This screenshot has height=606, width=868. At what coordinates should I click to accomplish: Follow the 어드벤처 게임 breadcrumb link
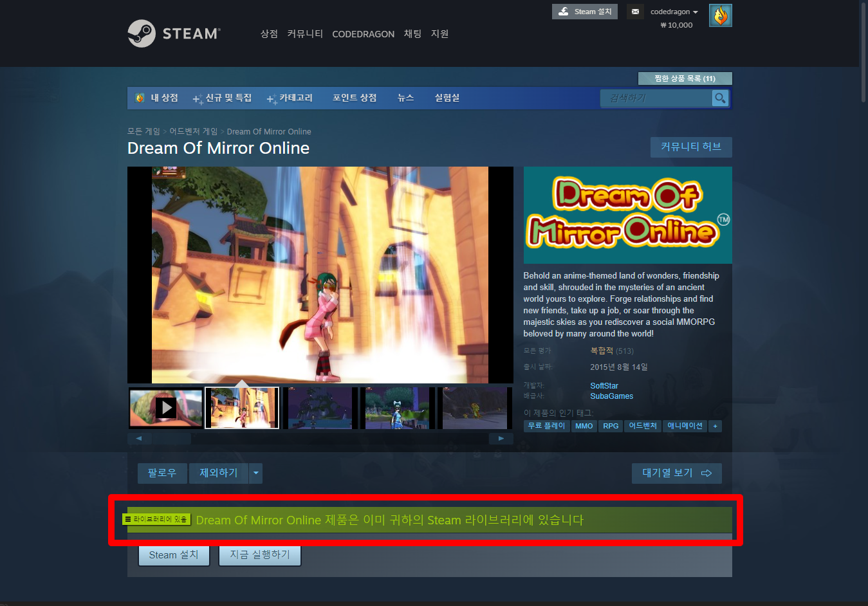[194, 131]
